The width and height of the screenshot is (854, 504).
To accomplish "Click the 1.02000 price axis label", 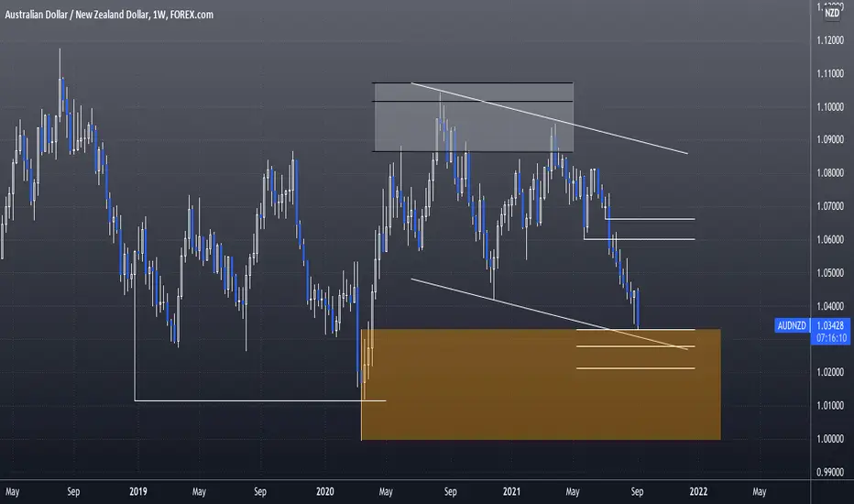I will pos(830,372).
